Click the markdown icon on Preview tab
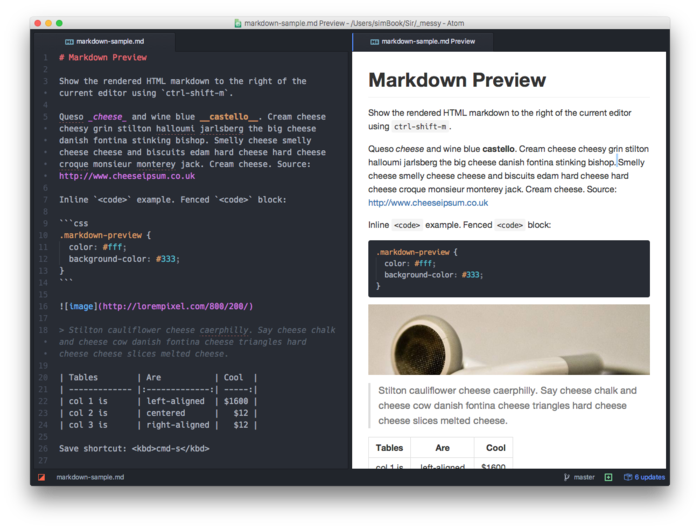 374,42
